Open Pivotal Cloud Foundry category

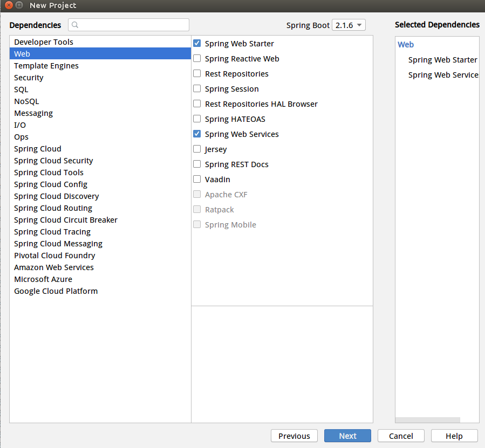coord(100,256)
